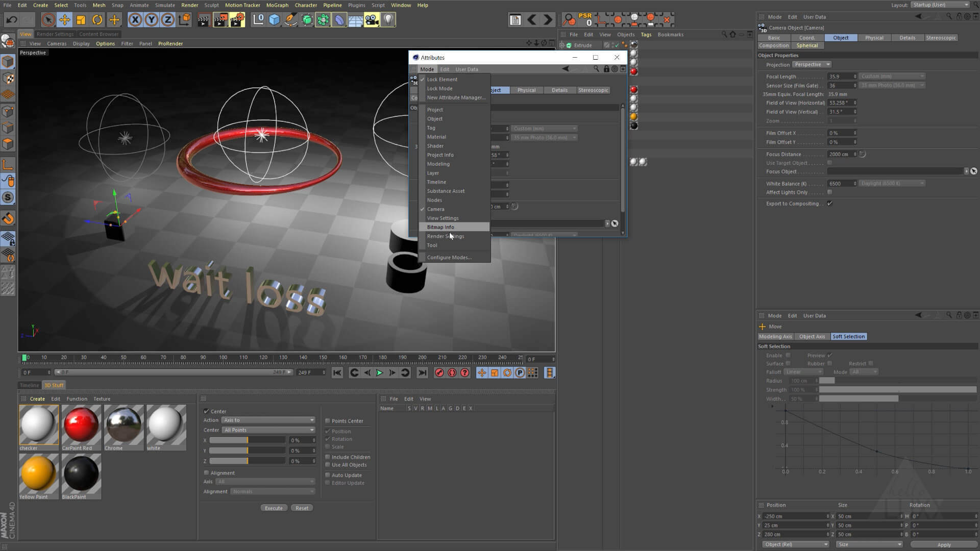Toggle the Center checkbox

(x=207, y=411)
